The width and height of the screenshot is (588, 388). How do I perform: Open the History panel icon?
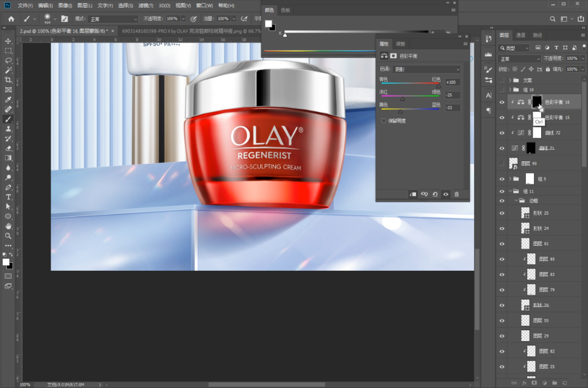(x=488, y=39)
